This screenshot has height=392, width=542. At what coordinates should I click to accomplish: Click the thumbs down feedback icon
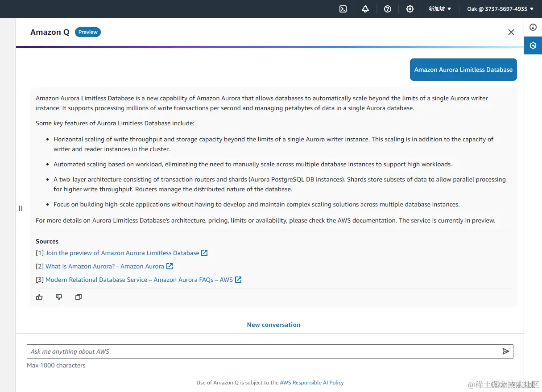[x=59, y=297]
